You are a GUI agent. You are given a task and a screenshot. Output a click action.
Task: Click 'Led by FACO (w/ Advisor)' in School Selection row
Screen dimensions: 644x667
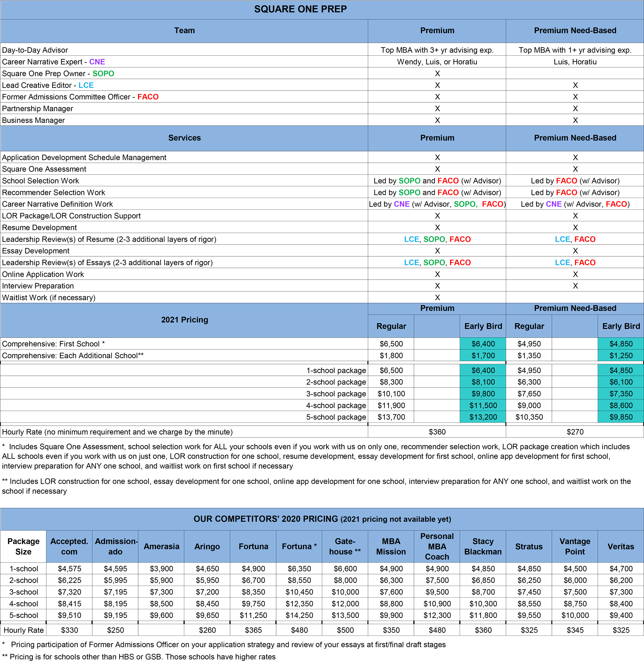point(575,181)
